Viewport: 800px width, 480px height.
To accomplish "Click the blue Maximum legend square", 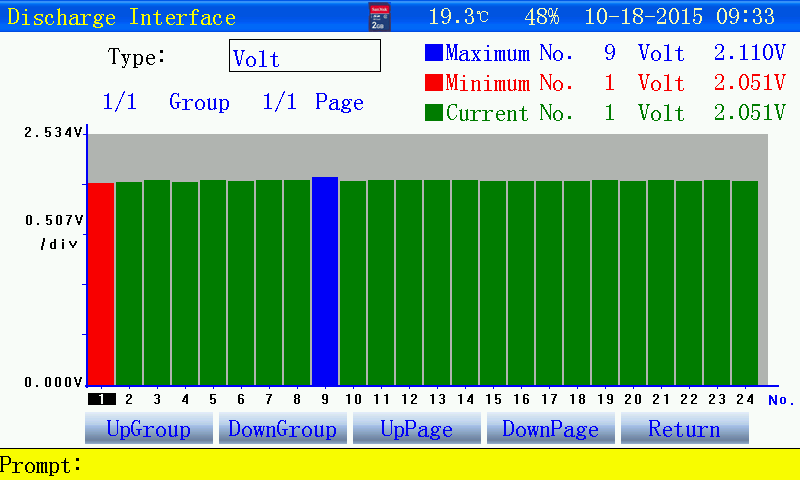I will pos(433,53).
